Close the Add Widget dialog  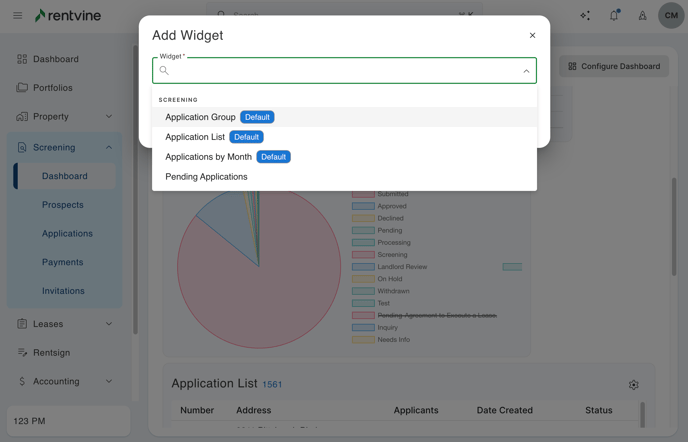[532, 35]
